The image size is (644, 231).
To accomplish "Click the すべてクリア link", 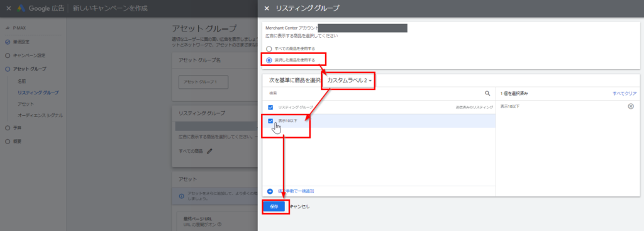I will pyautogui.click(x=625, y=94).
